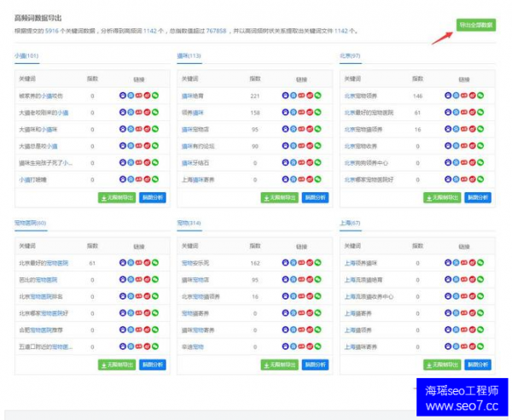Click red Weibo icon for 猫咪有约论坛
The width and height of the screenshot is (512, 420).
tap(310, 146)
